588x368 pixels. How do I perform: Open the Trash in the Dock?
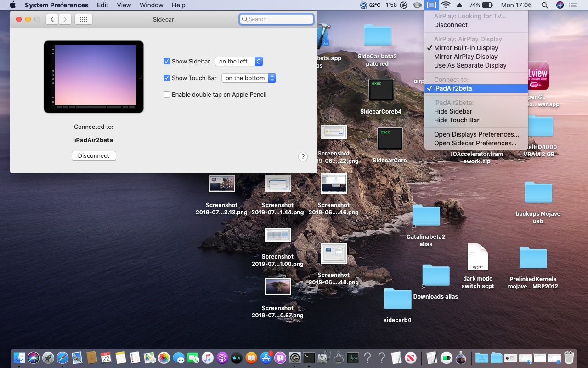tap(569, 357)
